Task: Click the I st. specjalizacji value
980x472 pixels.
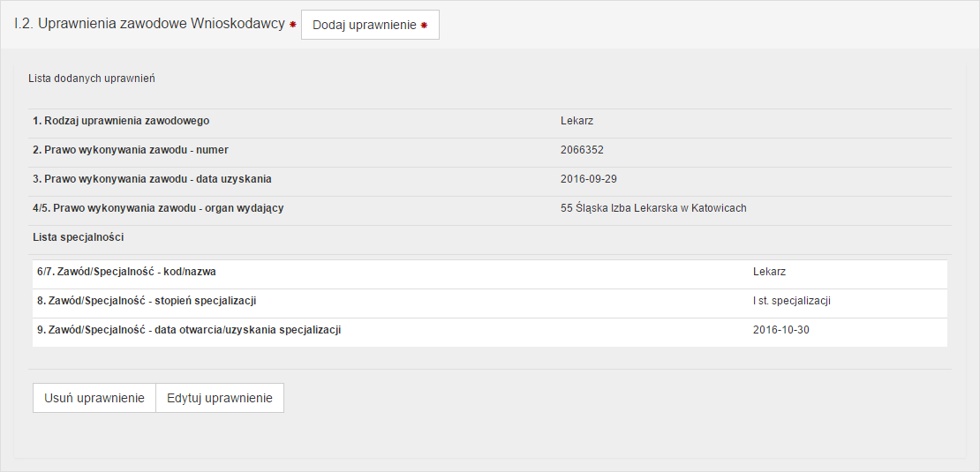Action: pos(791,301)
